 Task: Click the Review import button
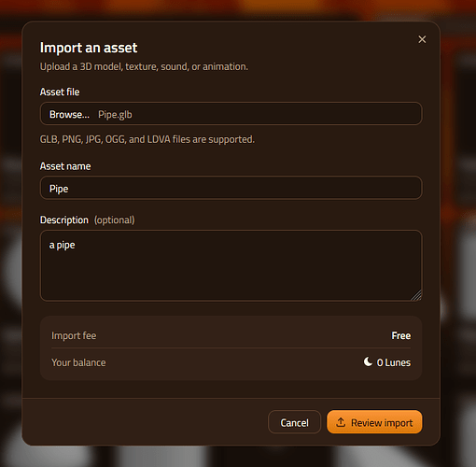pos(374,422)
